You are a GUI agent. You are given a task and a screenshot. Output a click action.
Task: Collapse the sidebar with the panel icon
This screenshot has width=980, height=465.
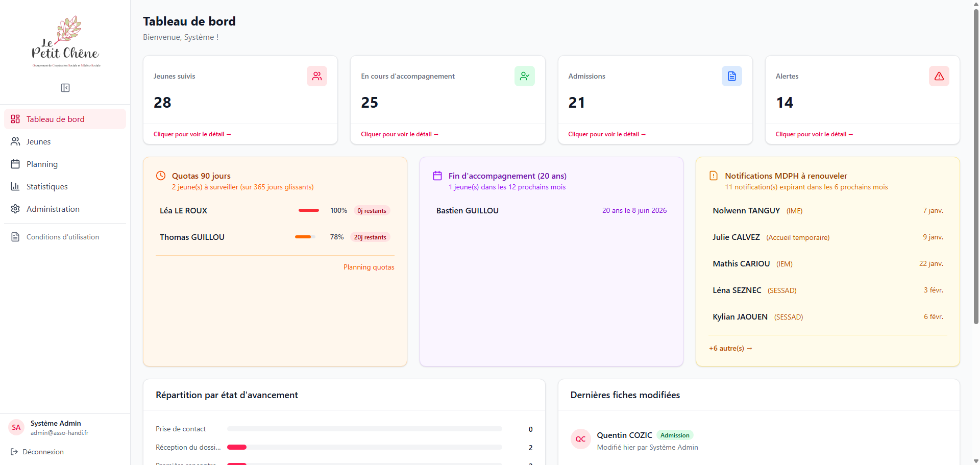pyautogui.click(x=65, y=88)
